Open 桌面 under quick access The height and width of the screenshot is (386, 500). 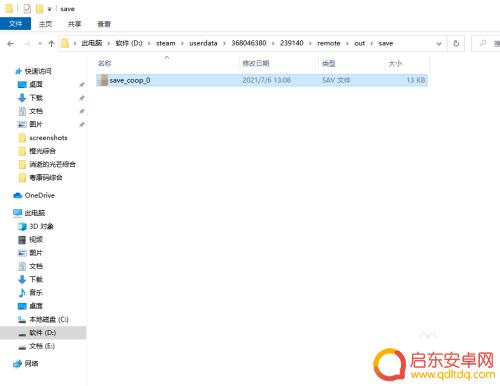(x=36, y=84)
